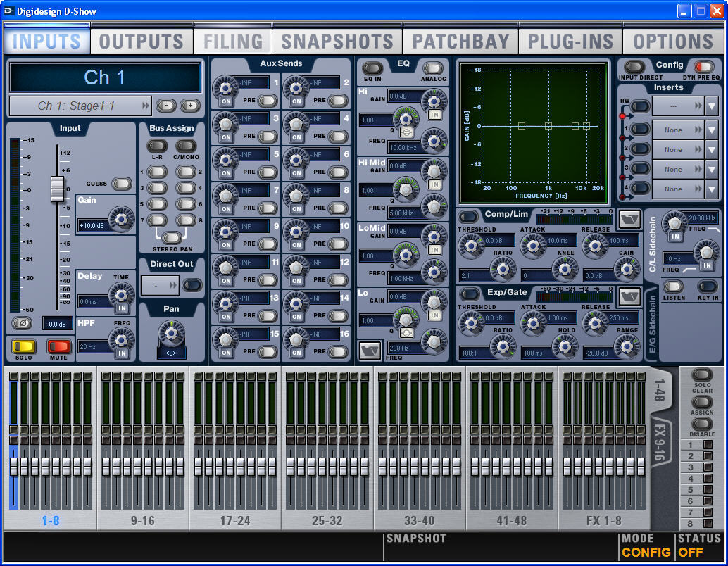Screen dimensions: 728x566
Task: Click the Input Gain knob
Action: click(121, 219)
